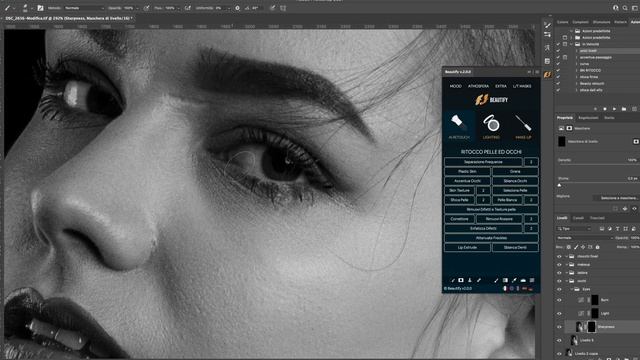Click stop button in Actions panel

(596, 109)
